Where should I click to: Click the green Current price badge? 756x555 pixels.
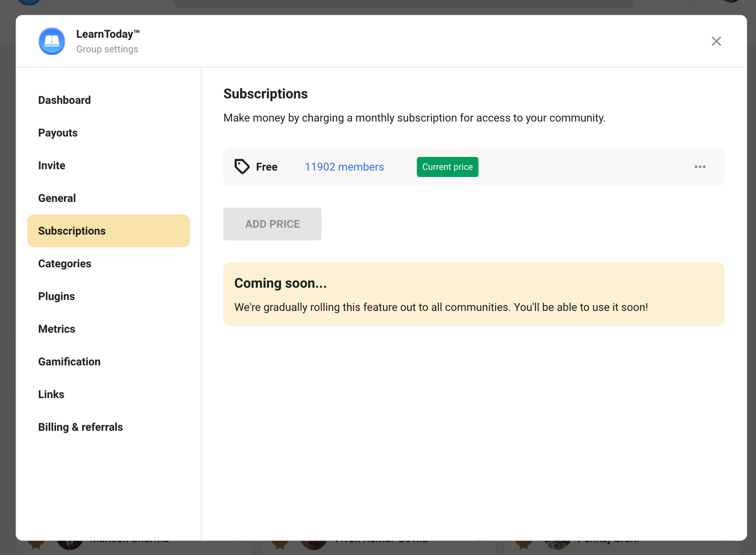pos(447,167)
